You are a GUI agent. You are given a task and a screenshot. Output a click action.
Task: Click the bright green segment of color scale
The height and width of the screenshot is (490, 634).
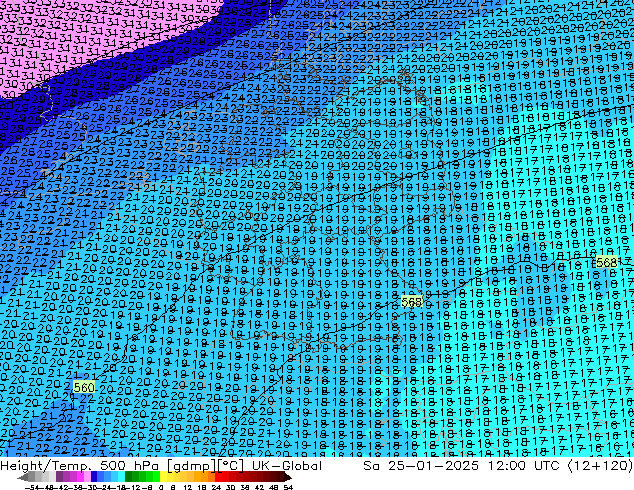(156, 477)
